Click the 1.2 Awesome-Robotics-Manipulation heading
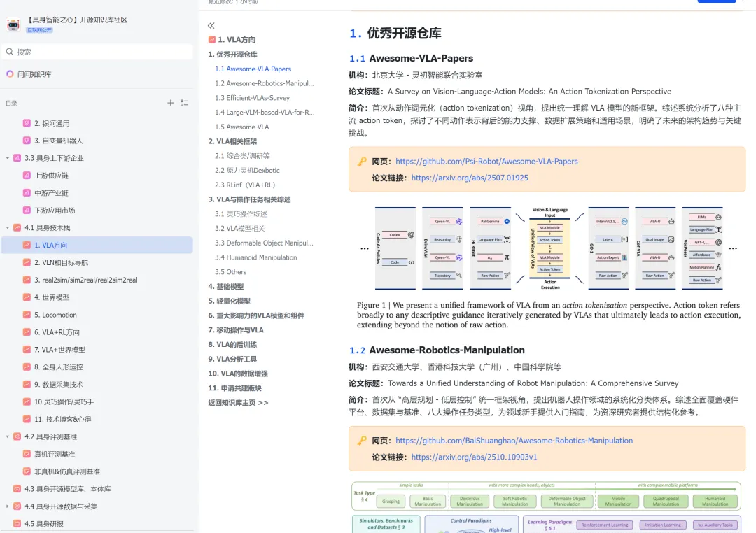This screenshot has height=533, width=756. tap(437, 350)
